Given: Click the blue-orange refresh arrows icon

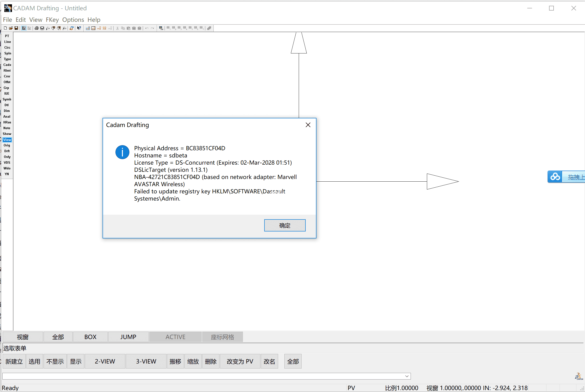Looking at the screenshot, I should pyautogui.click(x=71, y=28).
